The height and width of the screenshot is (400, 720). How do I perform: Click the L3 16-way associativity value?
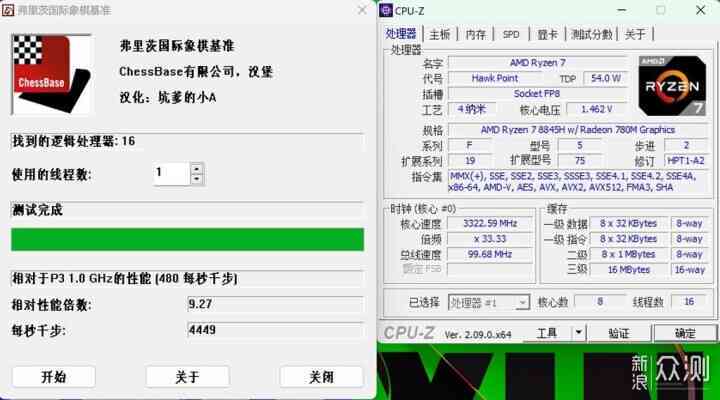689,270
